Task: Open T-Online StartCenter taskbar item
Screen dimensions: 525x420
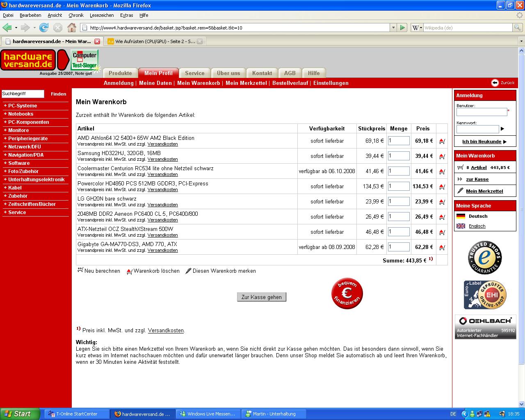Action: click(x=77, y=414)
